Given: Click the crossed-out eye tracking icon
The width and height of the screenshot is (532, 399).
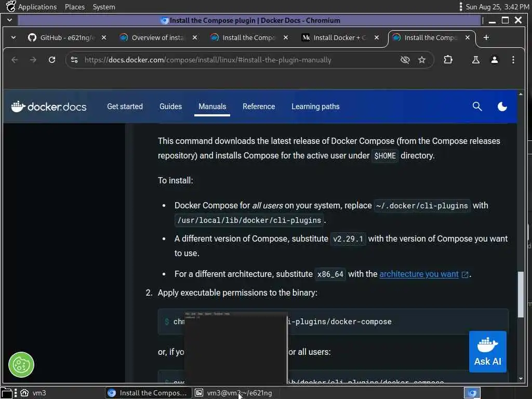Looking at the screenshot, I should click(405, 60).
